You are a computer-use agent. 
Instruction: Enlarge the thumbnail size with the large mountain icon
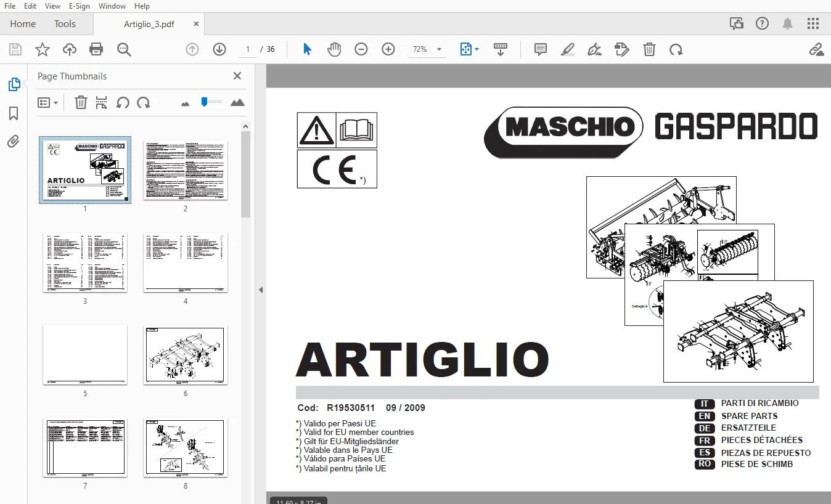coord(237,102)
